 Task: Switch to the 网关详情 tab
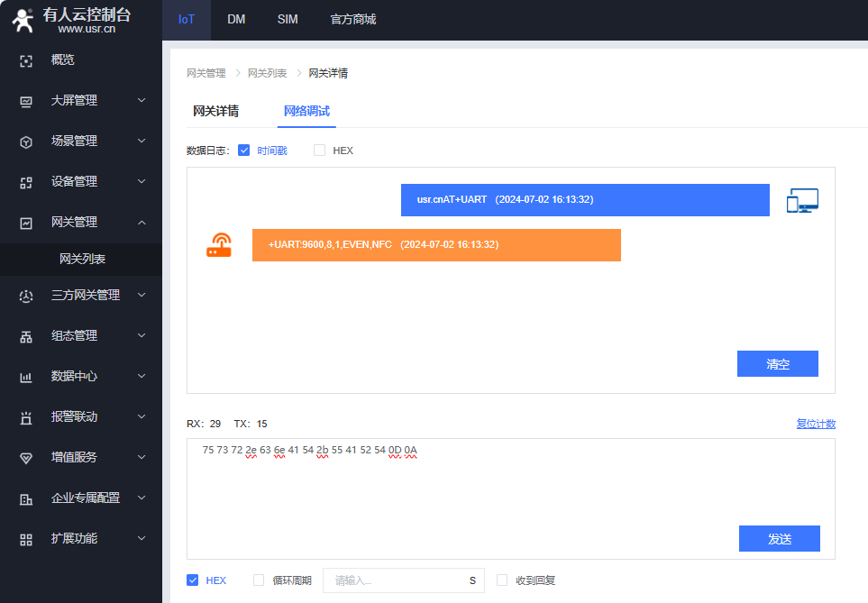click(215, 112)
